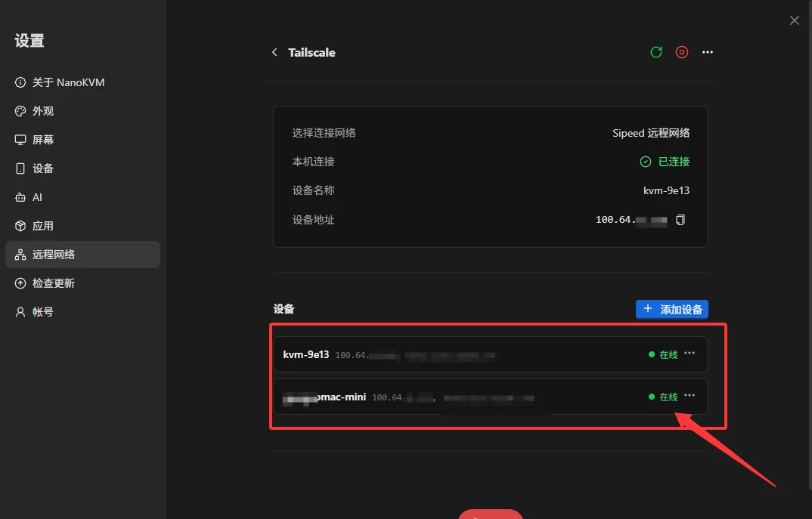Click the robot icon next to AI
This screenshot has width=812, height=519.
click(20, 197)
